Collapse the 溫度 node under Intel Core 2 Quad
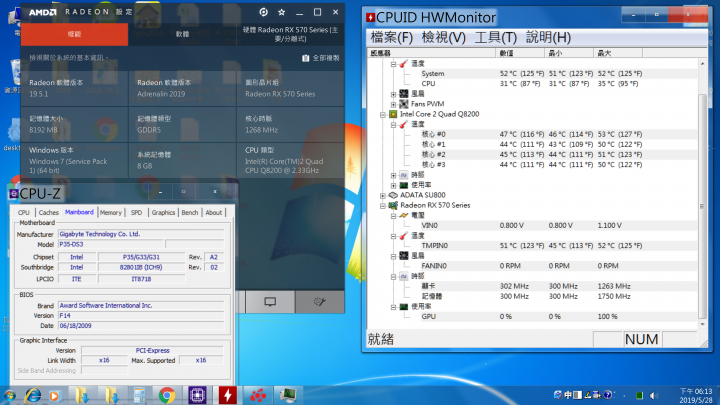This screenshot has width=720, height=405. [394, 124]
